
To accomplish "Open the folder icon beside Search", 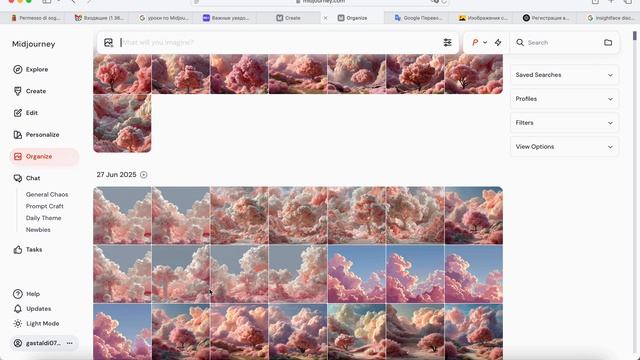I will pos(608,42).
